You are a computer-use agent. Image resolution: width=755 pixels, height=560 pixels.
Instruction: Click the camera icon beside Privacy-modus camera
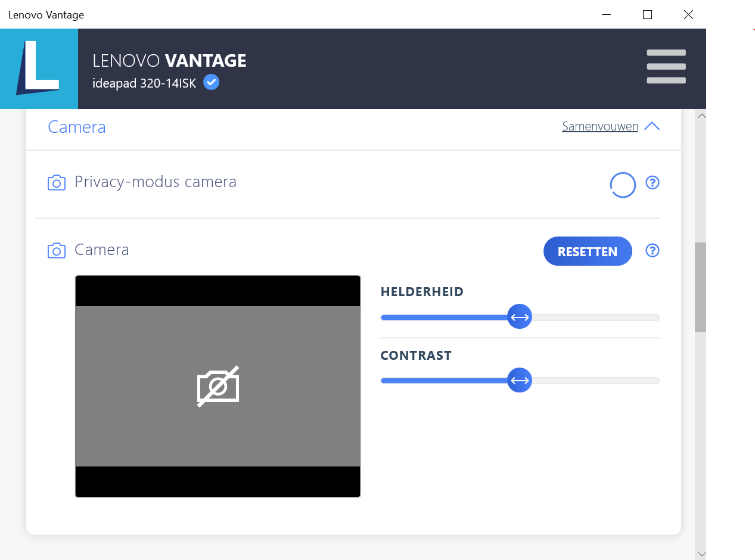click(56, 183)
